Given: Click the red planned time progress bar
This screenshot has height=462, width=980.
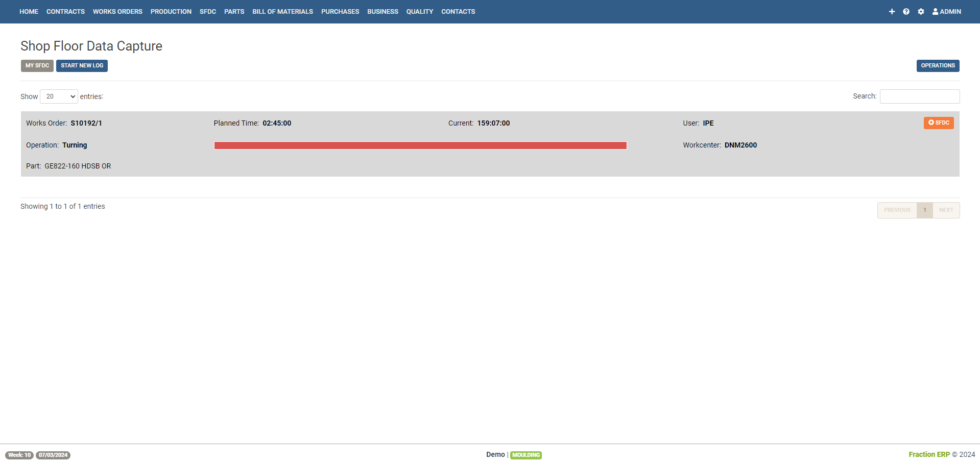Looking at the screenshot, I should 420,145.
